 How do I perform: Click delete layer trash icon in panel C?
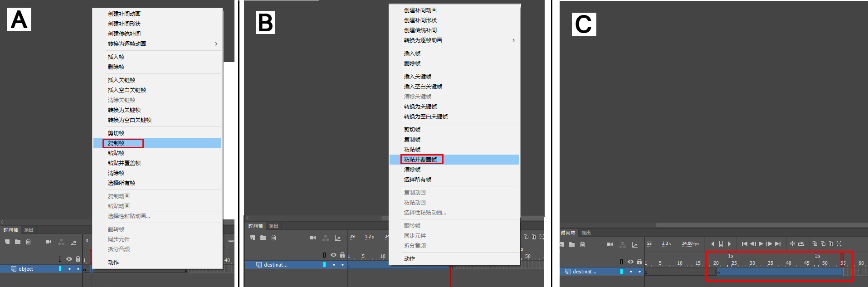click(x=583, y=244)
